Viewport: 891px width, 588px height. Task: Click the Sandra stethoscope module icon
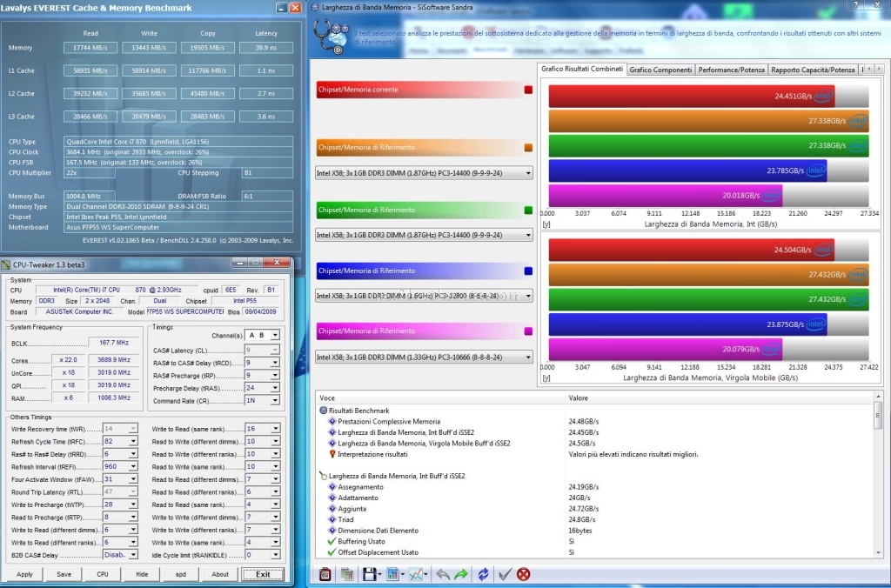click(x=331, y=37)
